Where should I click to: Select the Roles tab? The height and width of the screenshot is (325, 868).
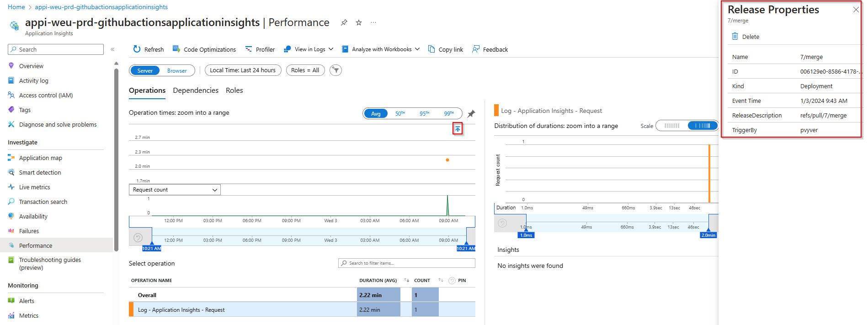[234, 91]
